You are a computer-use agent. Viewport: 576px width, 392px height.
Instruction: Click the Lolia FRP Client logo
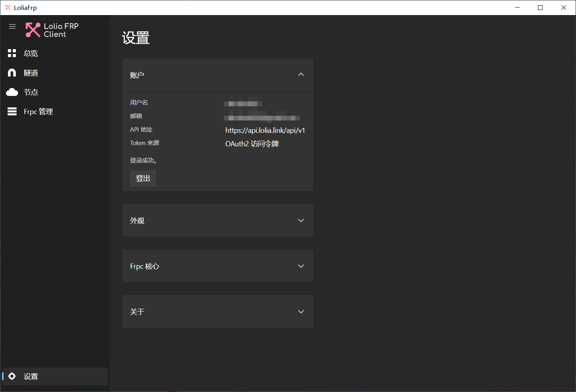[x=52, y=30]
